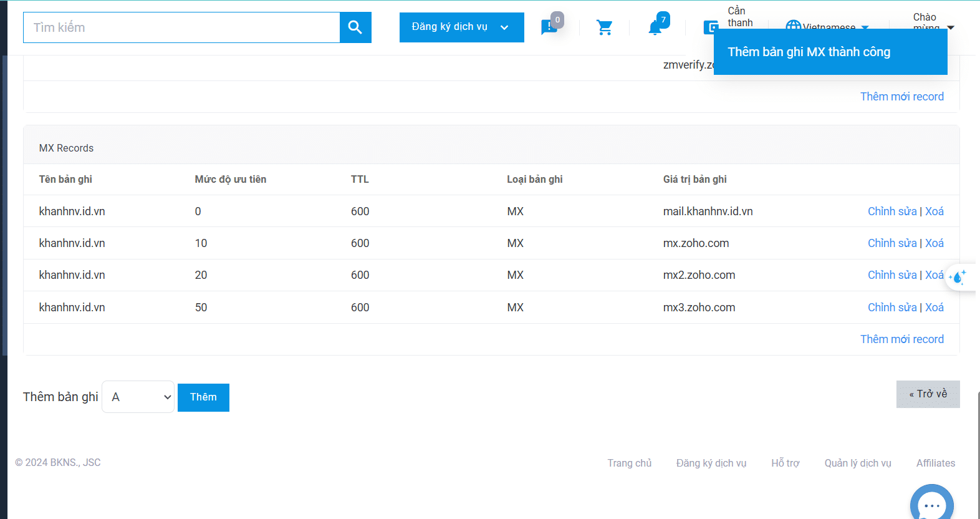
Task: Click the water drop sparkle widget icon
Action: click(x=959, y=276)
